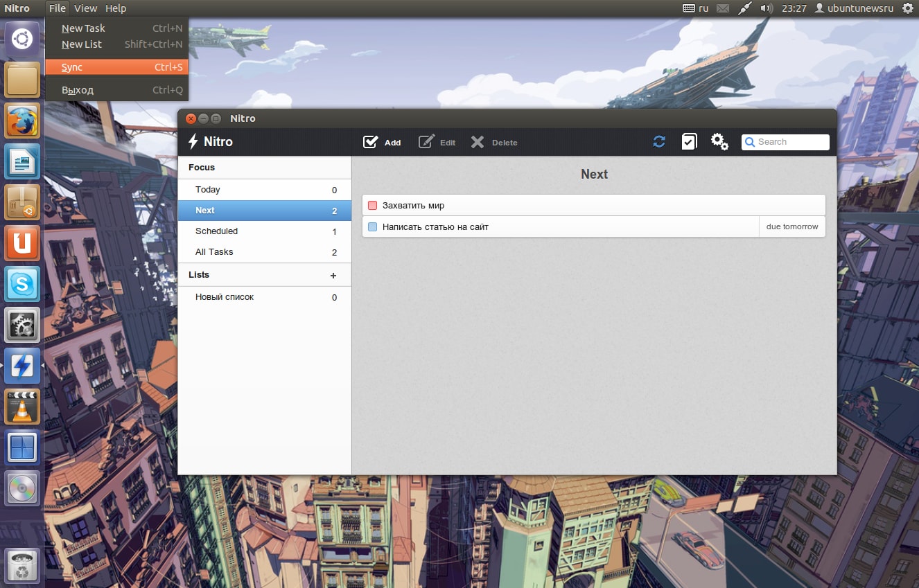Click the Next heading in task pane

click(594, 175)
